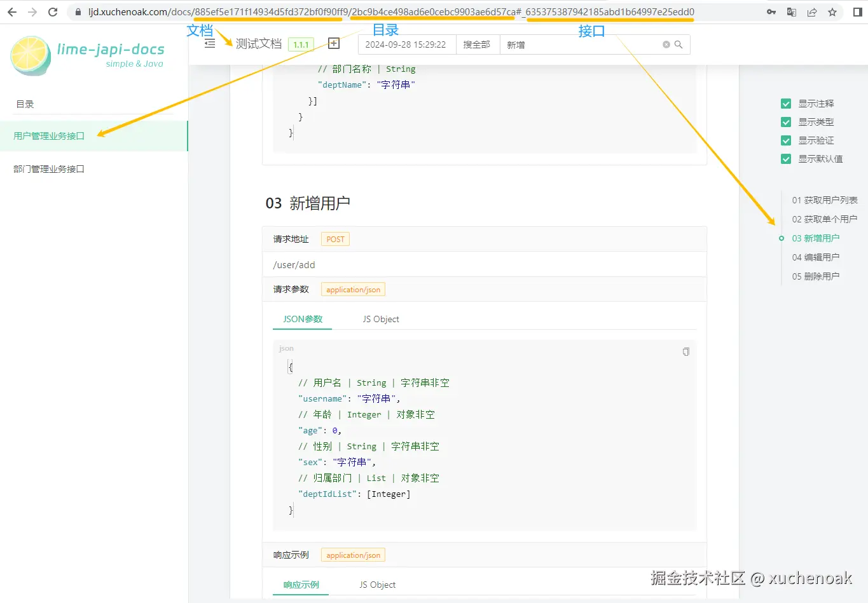Click the 请求地址 label
The image size is (868, 603).
pyautogui.click(x=291, y=240)
